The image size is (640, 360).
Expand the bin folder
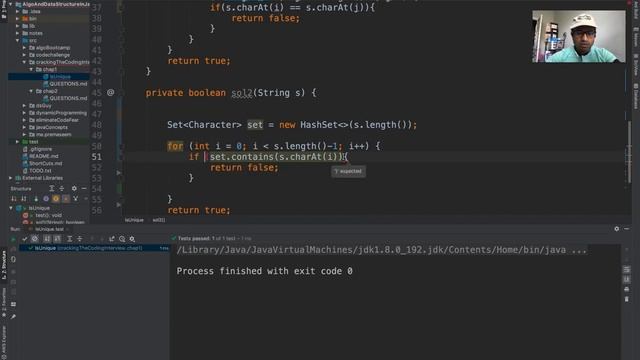coord(18,19)
